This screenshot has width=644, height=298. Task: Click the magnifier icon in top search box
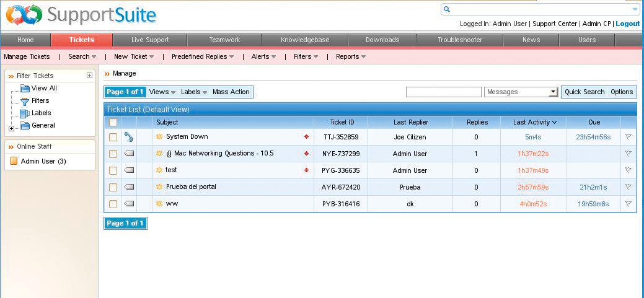coord(448,9)
